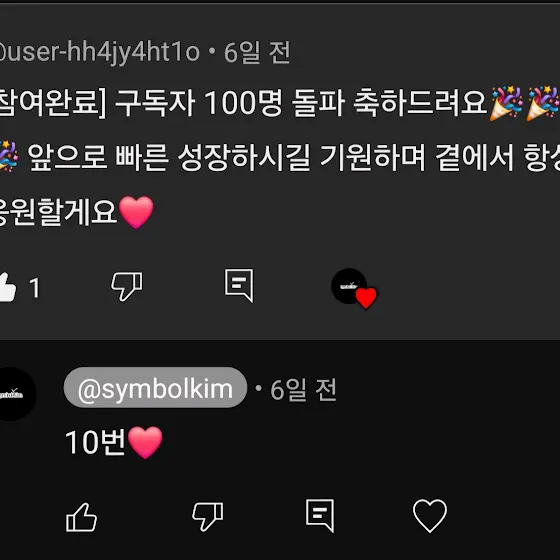Viewport: 560px width, 560px height.
Task: Dislike the comment from user-hh4jy4ht1o
Action: 127,286
